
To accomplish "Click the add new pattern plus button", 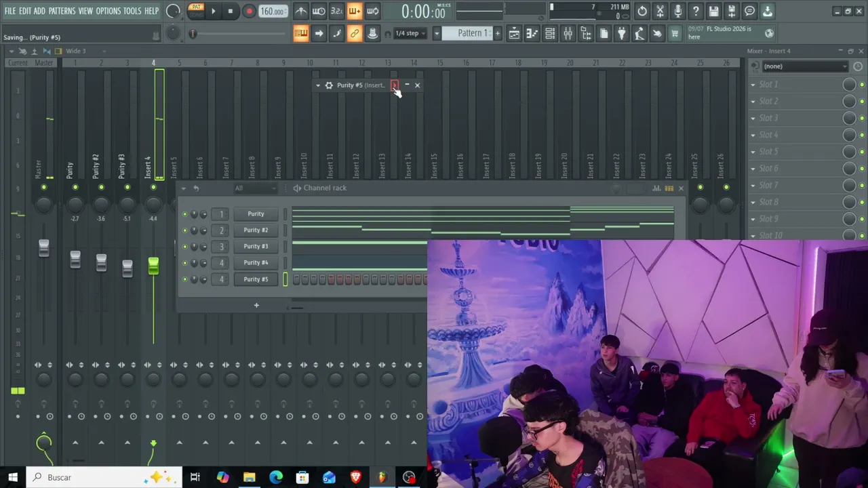I will pos(497,33).
